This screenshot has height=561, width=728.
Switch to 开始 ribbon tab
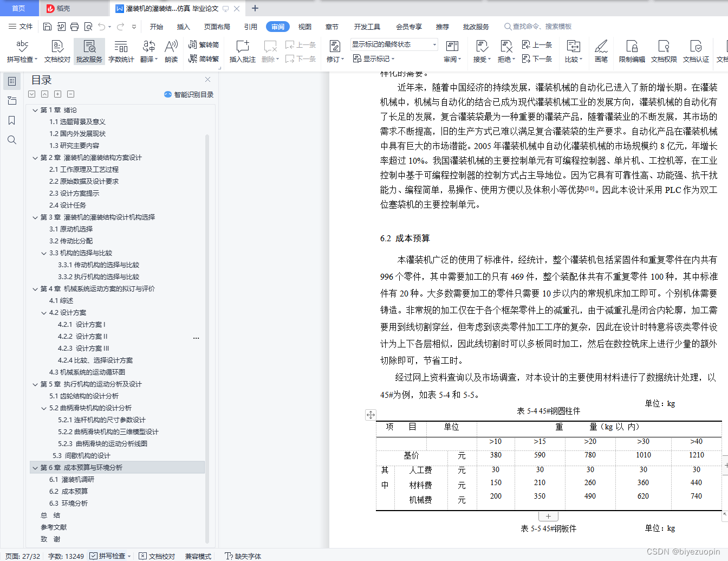point(157,27)
